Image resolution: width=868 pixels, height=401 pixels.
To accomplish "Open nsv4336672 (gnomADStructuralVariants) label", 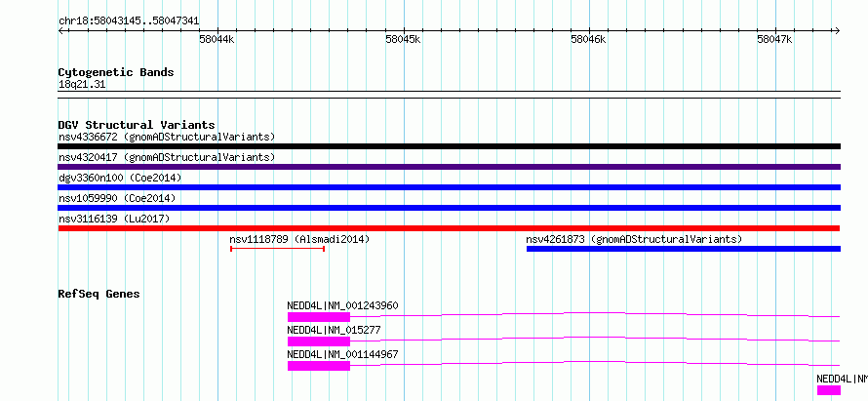I will (167, 137).
